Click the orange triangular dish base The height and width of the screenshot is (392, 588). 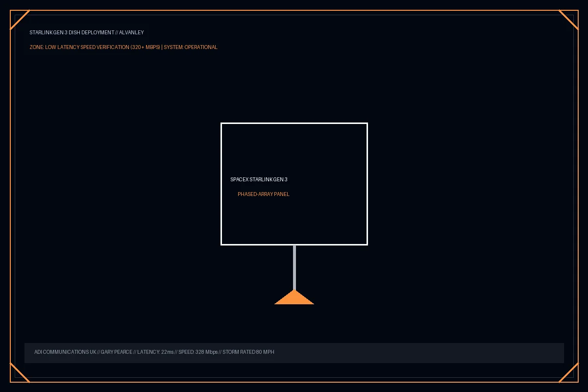point(294,297)
